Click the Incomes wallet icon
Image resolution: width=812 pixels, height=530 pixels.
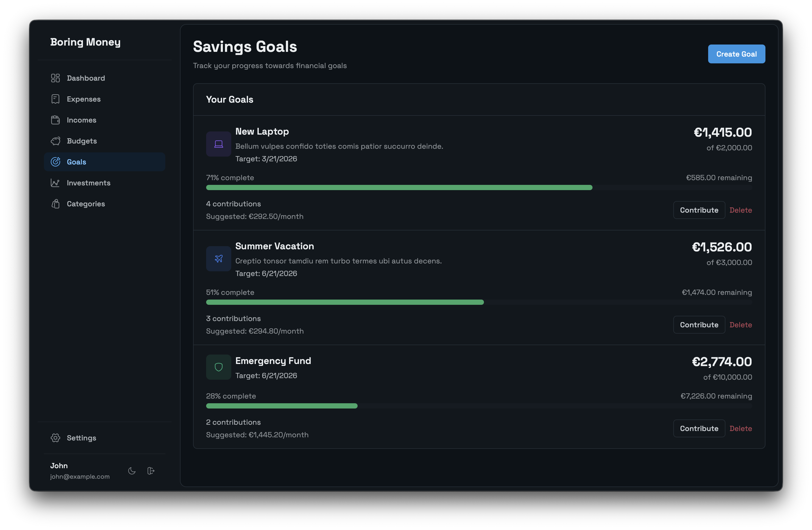55,120
